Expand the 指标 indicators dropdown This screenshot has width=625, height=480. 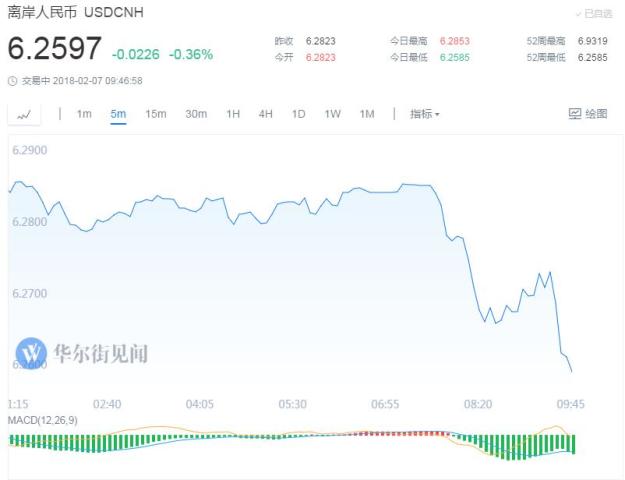(425, 114)
